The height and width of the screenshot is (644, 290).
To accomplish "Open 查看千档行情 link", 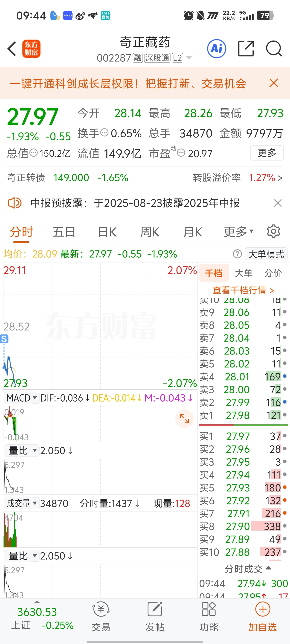I will pos(243,290).
